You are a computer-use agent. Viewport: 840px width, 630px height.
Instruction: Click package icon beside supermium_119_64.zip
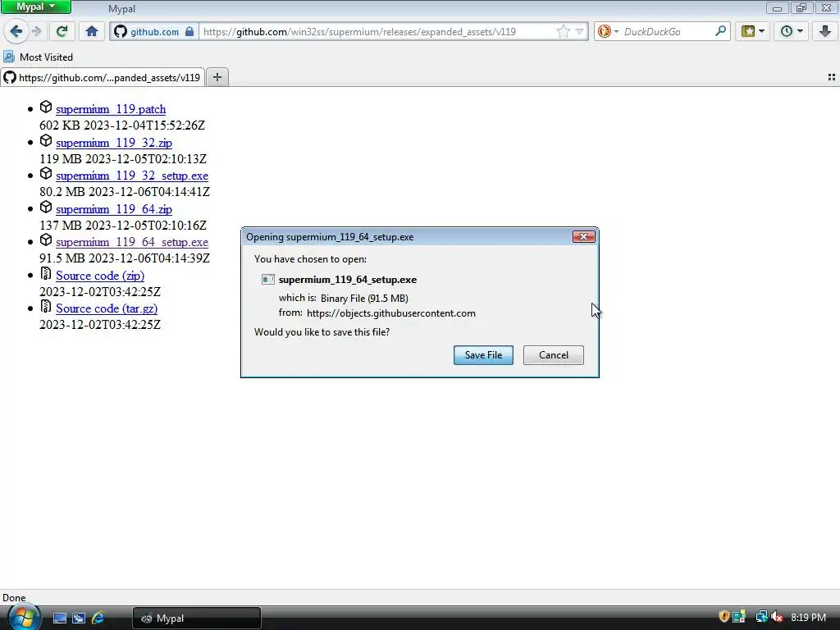[x=46, y=208]
